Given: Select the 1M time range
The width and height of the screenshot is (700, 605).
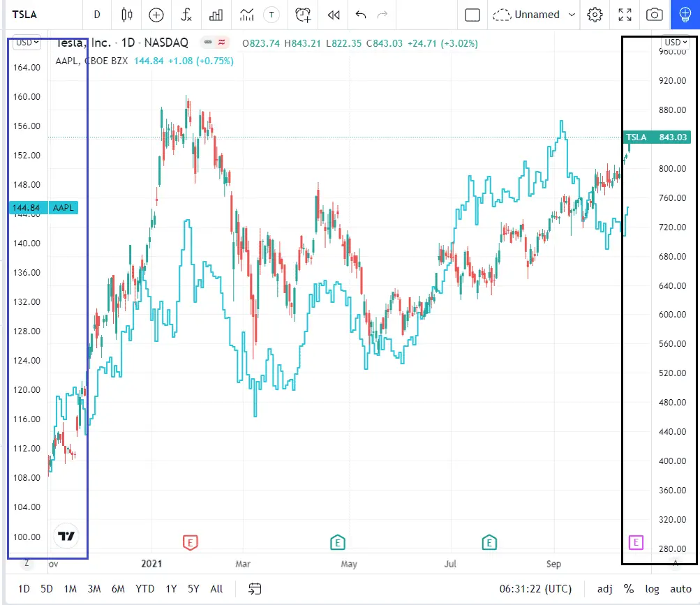Looking at the screenshot, I should (70, 589).
